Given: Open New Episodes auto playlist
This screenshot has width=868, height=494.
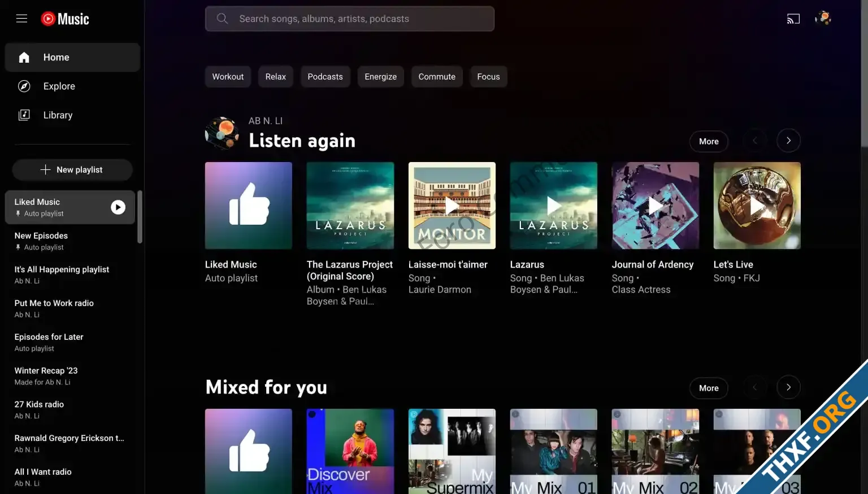Looking at the screenshot, I should pyautogui.click(x=70, y=241).
